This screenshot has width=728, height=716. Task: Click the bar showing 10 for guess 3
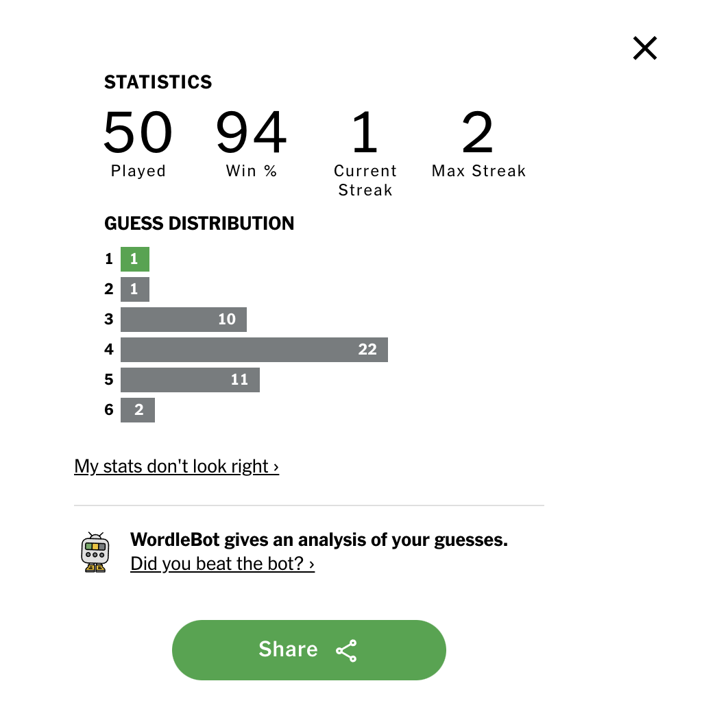[x=184, y=319]
